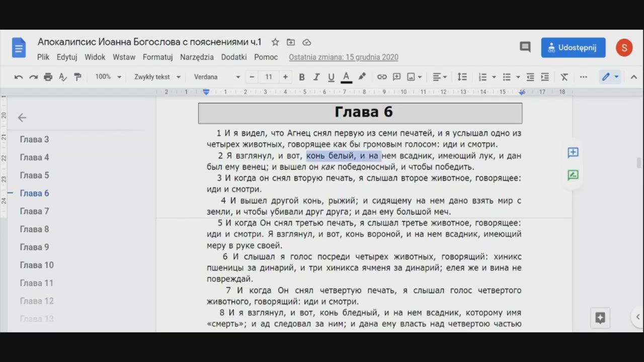Viewport: 644px width, 362px height.
Task: Toggle italic formatting
Action: pos(316,77)
